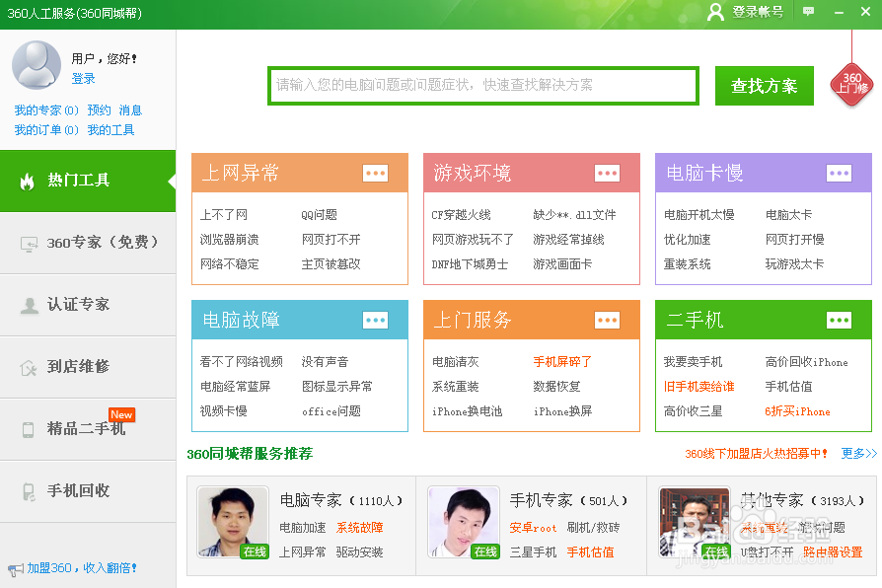Select 手机屏碎了 under 上门服务
Viewport: 882px width, 588px height.
click(x=562, y=362)
